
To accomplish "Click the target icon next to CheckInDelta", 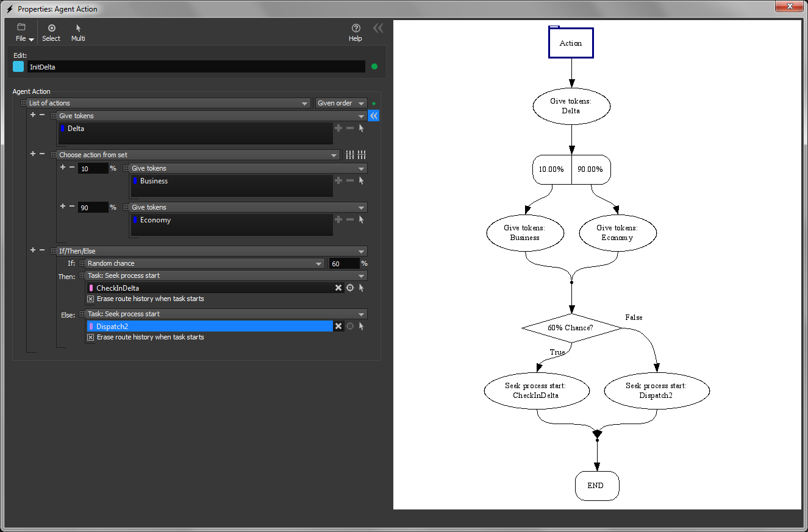I will point(350,288).
